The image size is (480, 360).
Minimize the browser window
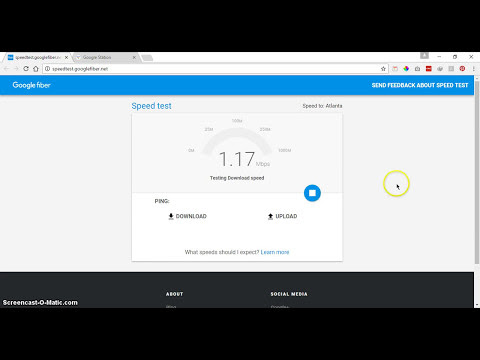[439, 57]
